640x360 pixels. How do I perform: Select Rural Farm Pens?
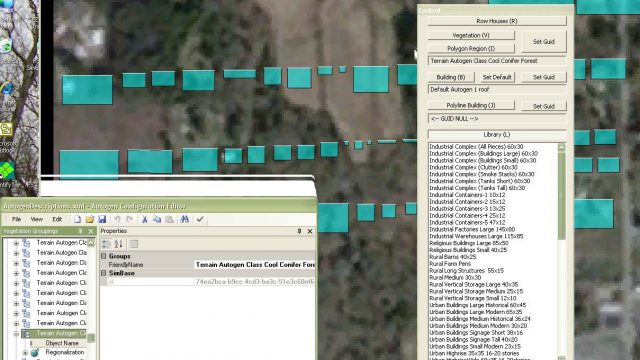[450, 264]
